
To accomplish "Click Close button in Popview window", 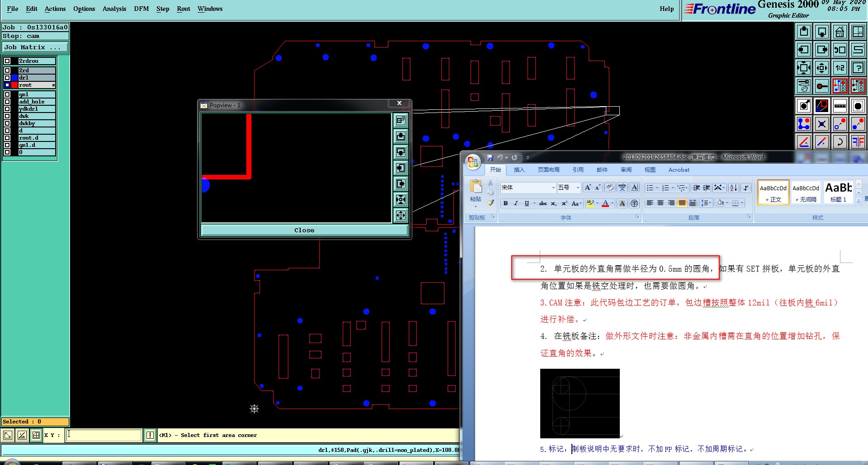I will [x=304, y=230].
